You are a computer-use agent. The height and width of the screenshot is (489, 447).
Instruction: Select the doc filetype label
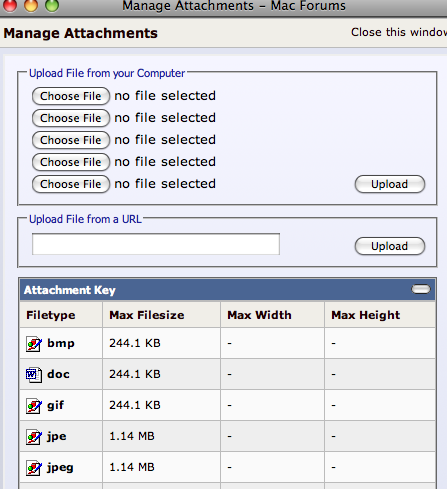[x=58, y=374]
